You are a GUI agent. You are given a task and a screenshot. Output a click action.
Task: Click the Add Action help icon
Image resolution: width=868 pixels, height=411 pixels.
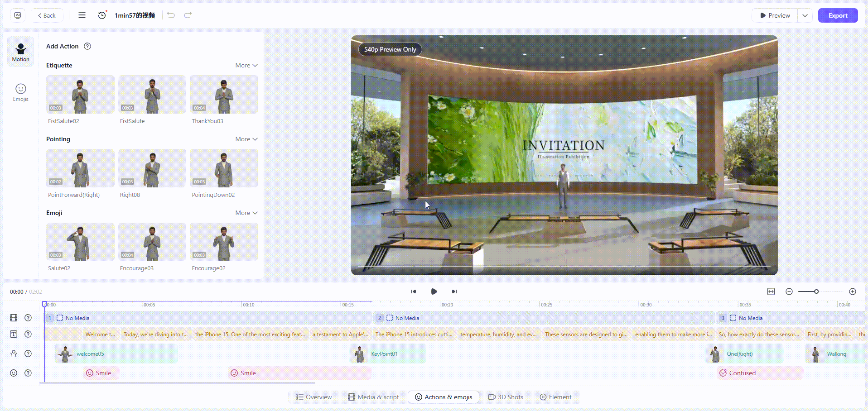(x=87, y=46)
